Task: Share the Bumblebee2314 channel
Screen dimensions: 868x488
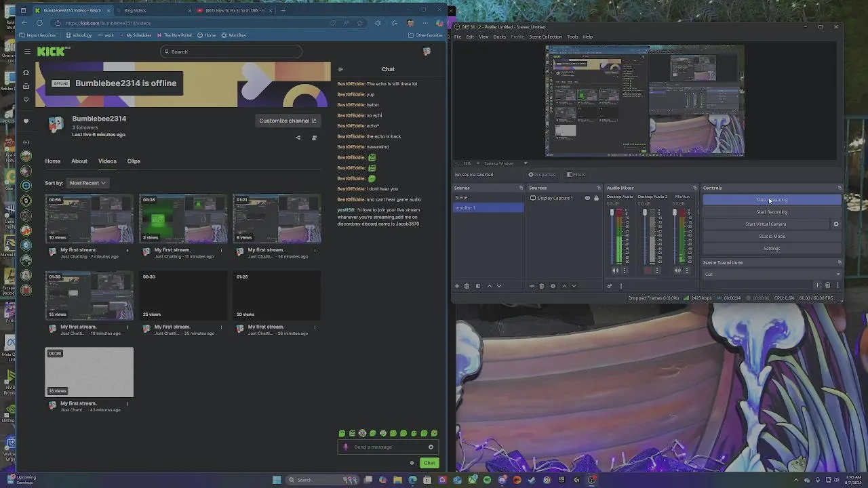Action: click(x=298, y=138)
